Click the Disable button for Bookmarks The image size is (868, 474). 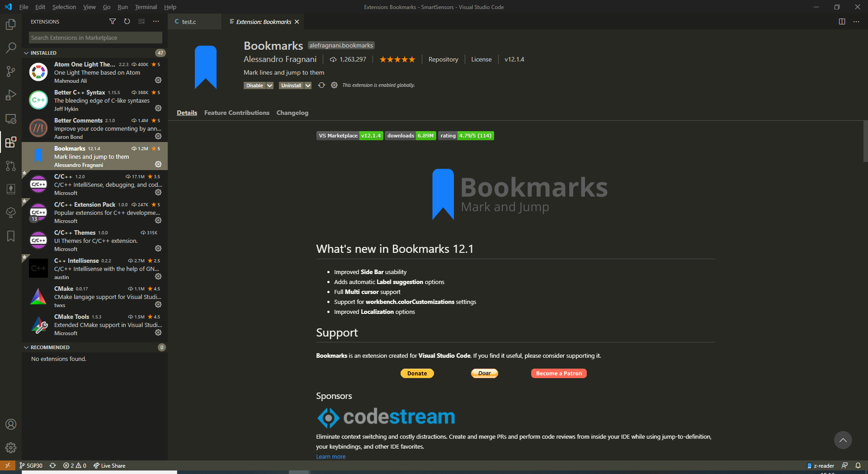(255, 85)
